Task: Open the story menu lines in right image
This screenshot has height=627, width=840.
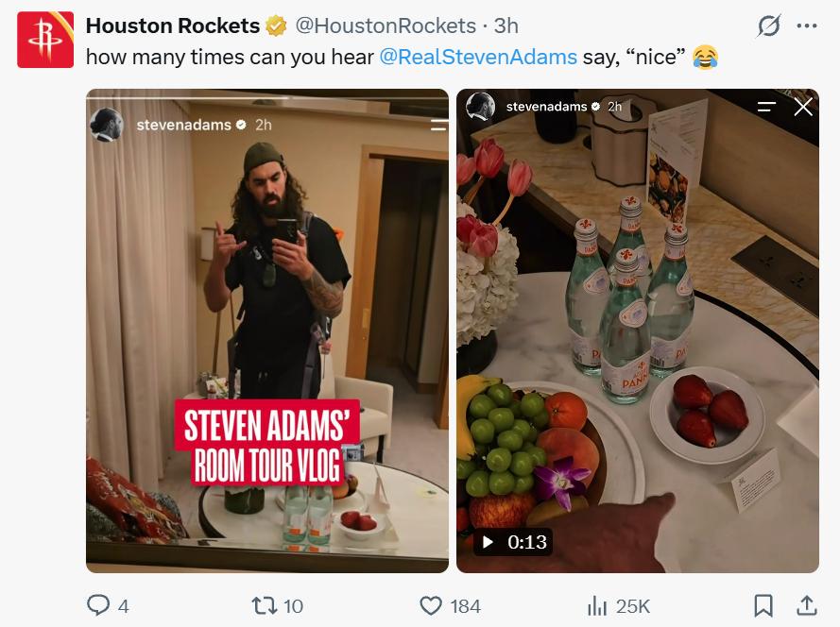Action: click(x=766, y=107)
